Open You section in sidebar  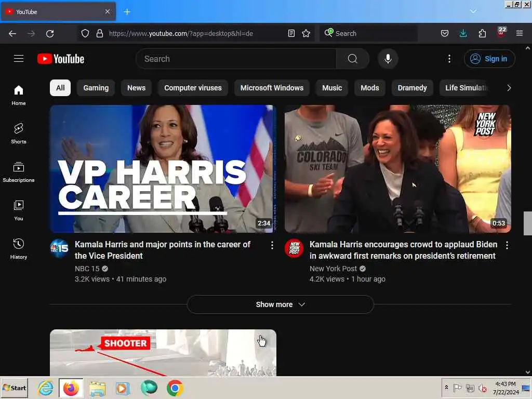click(19, 210)
